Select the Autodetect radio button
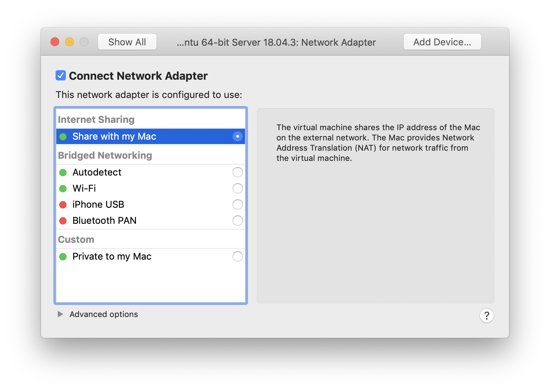Image resolution: width=550 pixels, height=392 pixels. (237, 172)
